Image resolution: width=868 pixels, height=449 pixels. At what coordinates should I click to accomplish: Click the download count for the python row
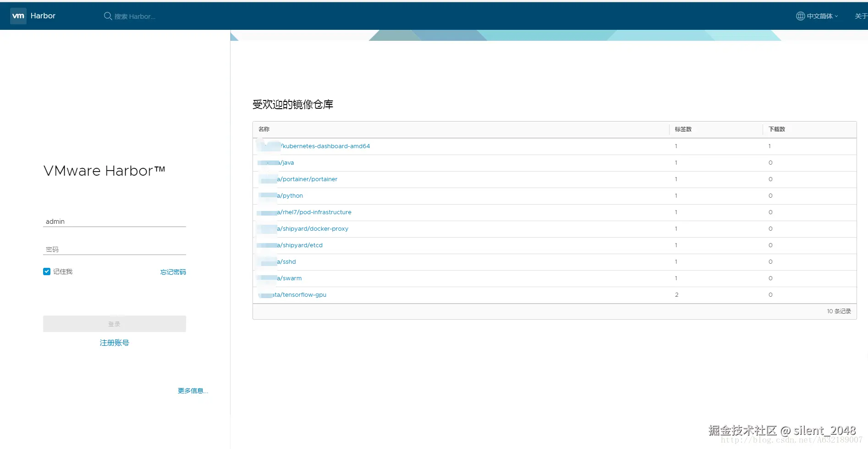click(x=770, y=196)
